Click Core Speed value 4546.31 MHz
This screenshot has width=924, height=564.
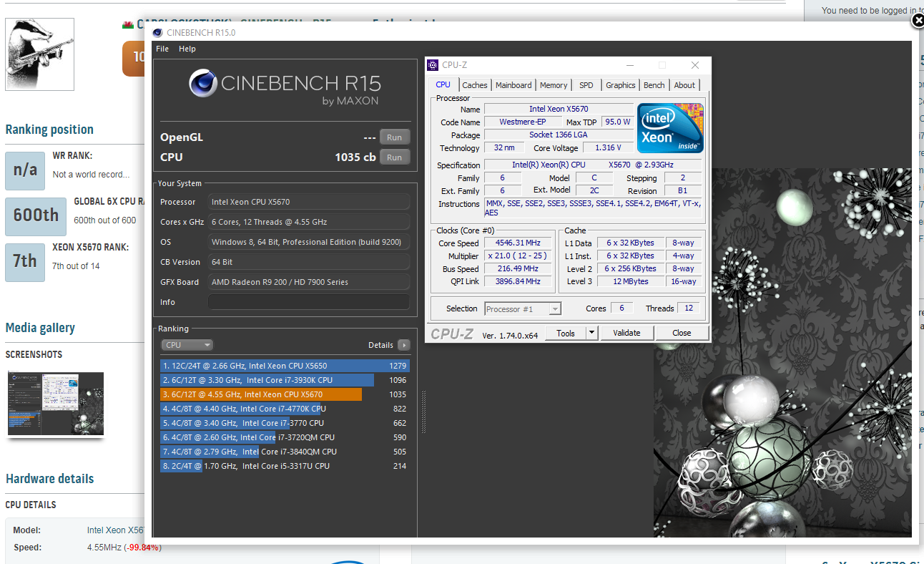click(x=518, y=243)
